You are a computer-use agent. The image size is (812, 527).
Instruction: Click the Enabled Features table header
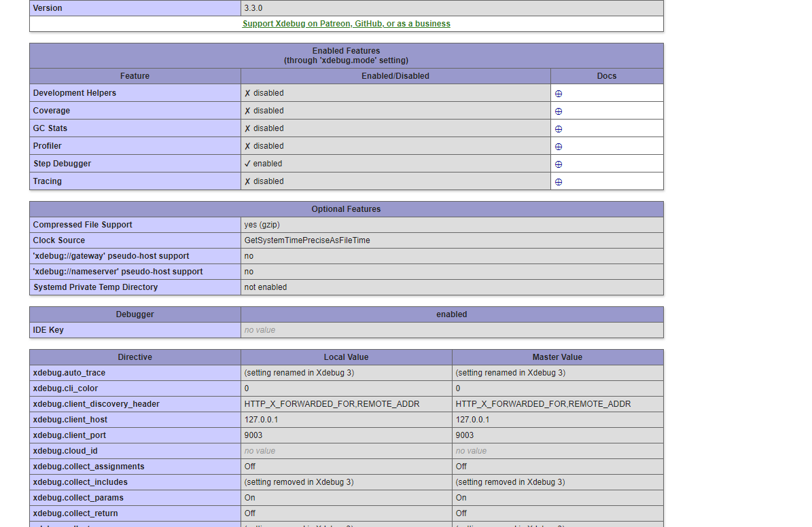pos(346,56)
